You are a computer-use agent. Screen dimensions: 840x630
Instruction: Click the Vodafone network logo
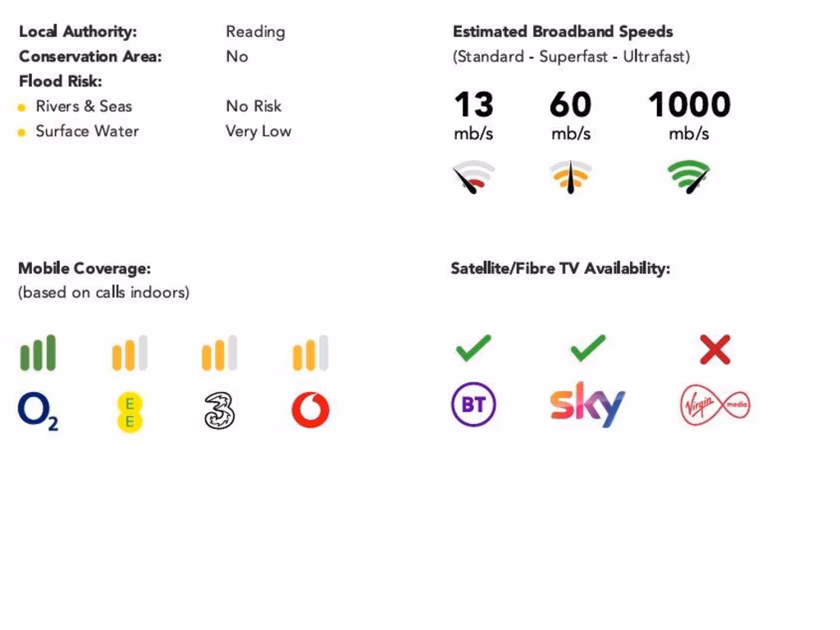[x=310, y=410]
